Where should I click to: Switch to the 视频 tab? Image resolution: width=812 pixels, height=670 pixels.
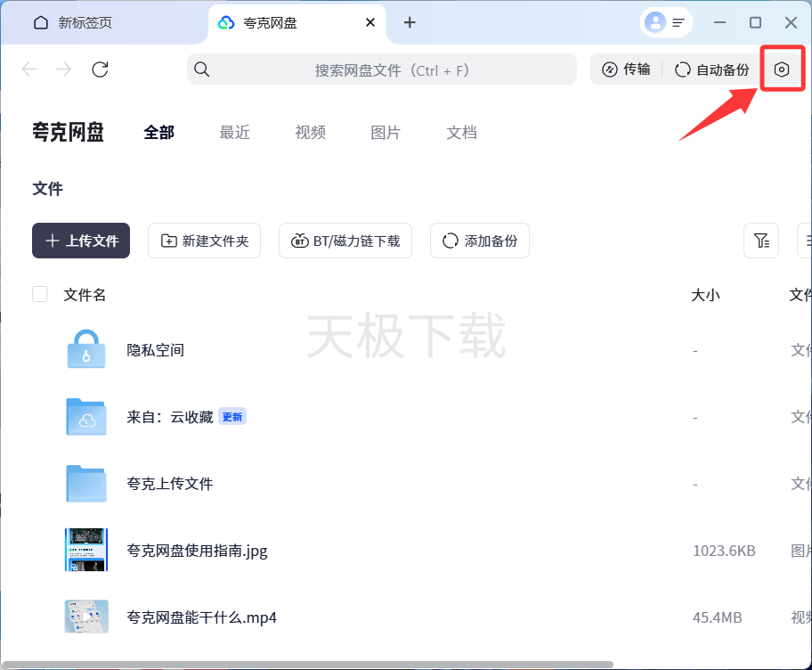(x=310, y=133)
